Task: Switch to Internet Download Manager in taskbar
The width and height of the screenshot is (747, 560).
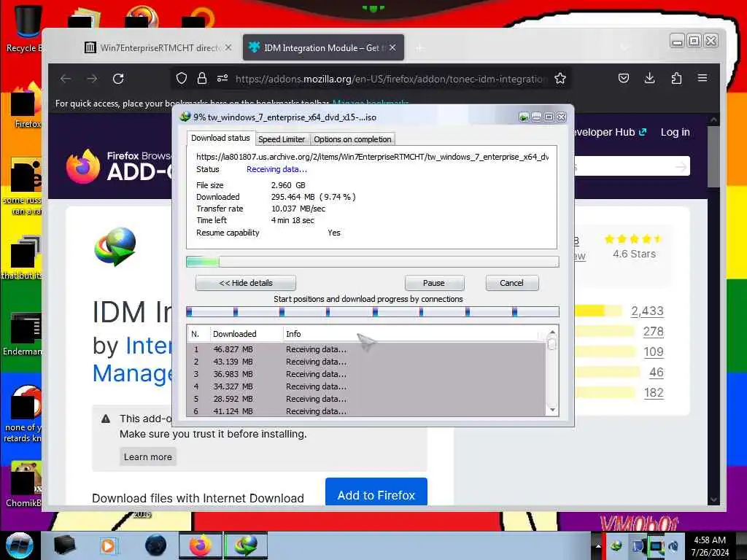Action: point(246,545)
